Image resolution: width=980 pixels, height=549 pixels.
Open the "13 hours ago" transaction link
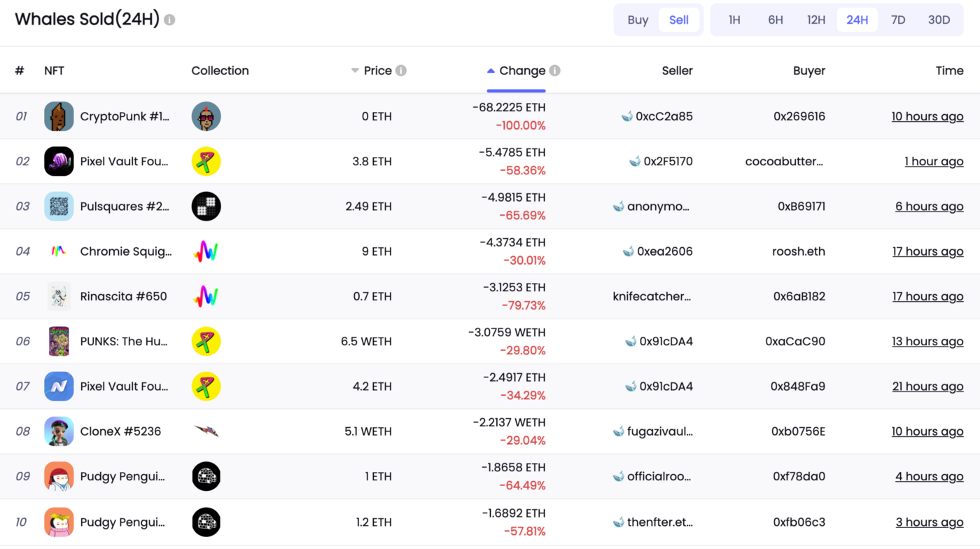927,341
